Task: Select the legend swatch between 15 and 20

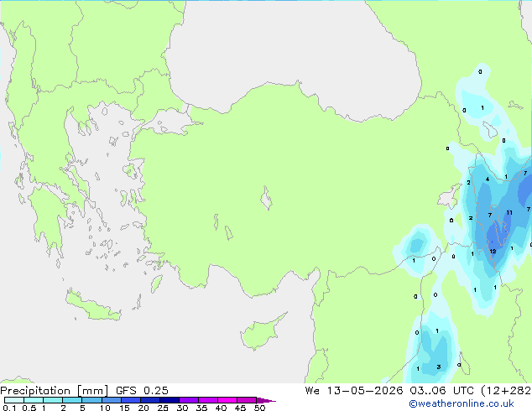Action: click(x=130, y=400)
